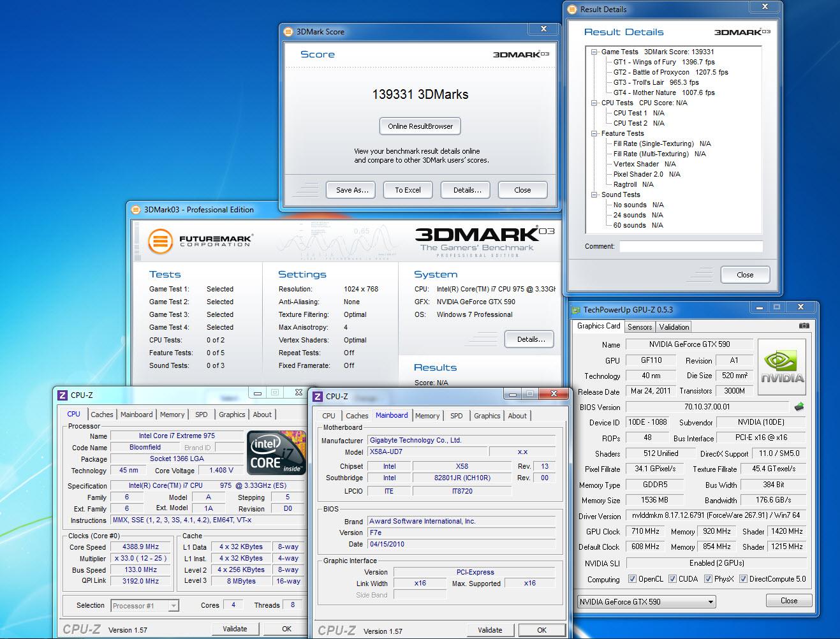840x639 pixels.
Task: Select CPU tab in Mainboard CPU-Z window
Action: [328, 416]
